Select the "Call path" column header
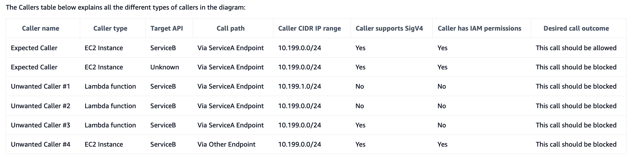The width and height of the screenshot is (644, 158). click(x=230, y=28)
